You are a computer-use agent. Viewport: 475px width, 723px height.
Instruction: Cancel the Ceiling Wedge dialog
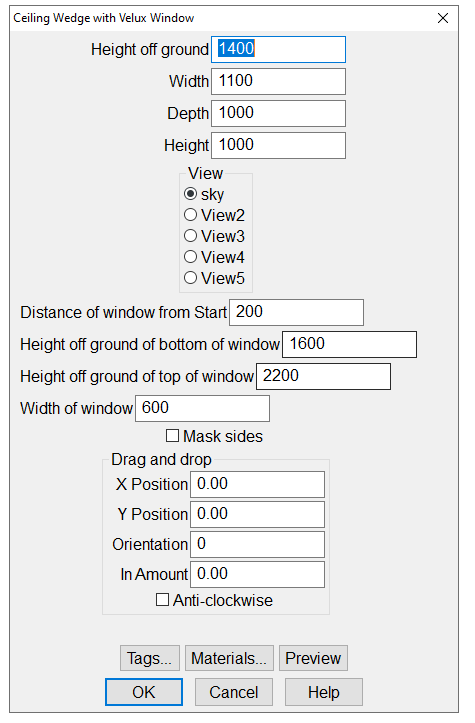(234, 692)
